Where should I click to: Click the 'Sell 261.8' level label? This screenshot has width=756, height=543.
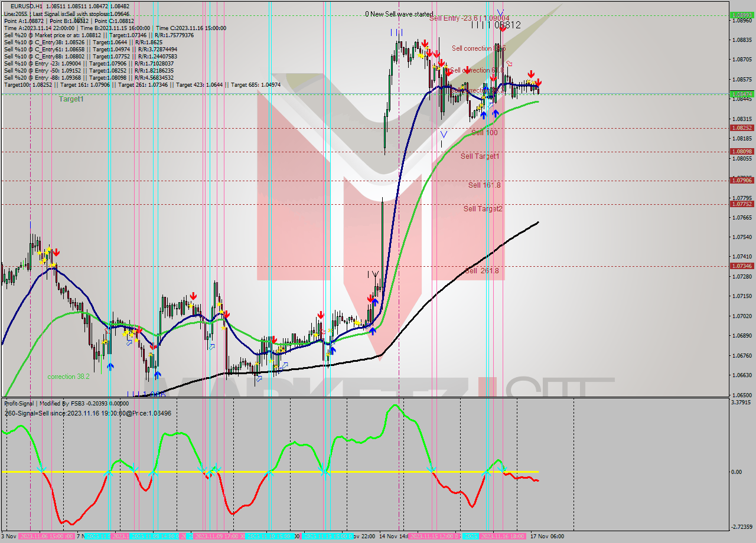coord(482,271)
